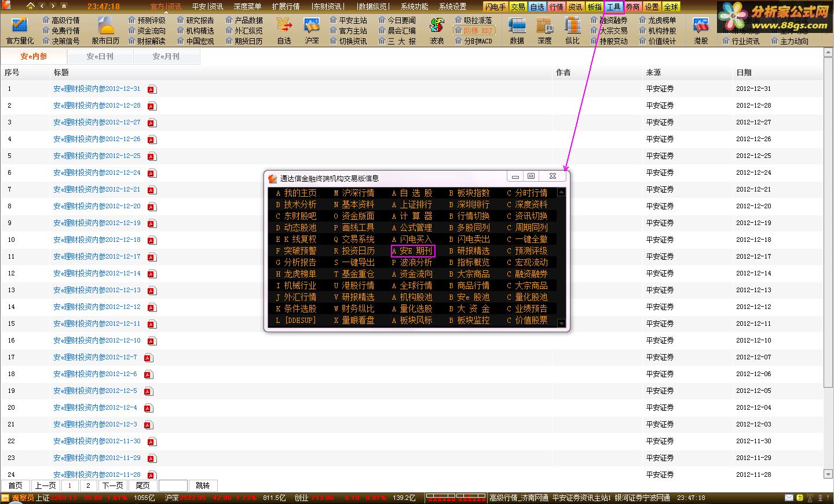
Task: Click the 跳转 jump button
Action: click(203, 485)
